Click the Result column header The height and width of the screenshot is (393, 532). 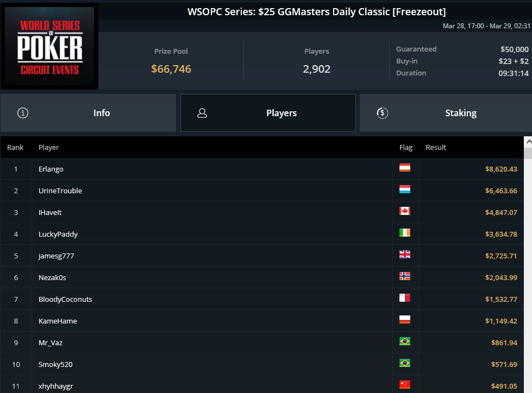(436, 148)
